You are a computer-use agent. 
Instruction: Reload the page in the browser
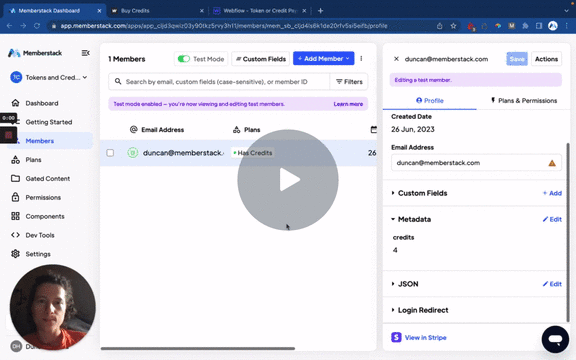pyautogui.click(x=37, y=26)
